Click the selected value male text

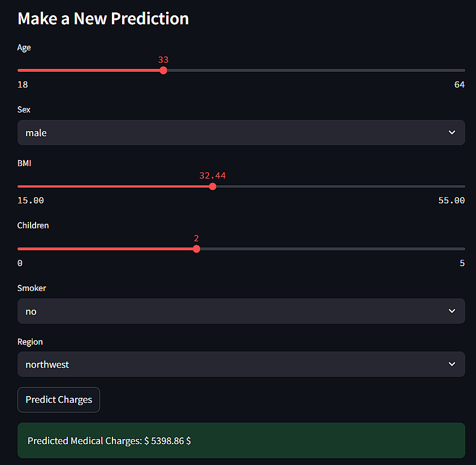pyautogui.click(x=36, y=133)
